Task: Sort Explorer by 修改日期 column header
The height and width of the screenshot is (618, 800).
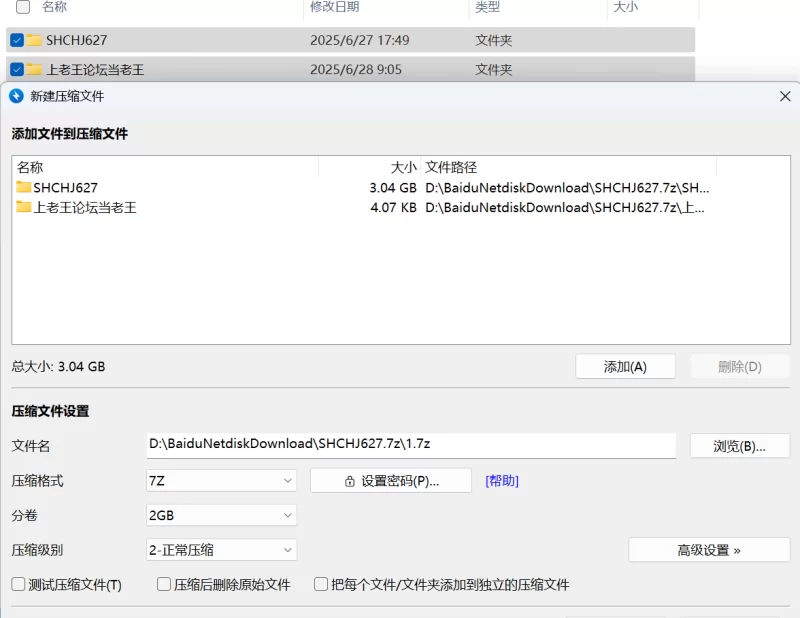Action: tap(335, 7)
